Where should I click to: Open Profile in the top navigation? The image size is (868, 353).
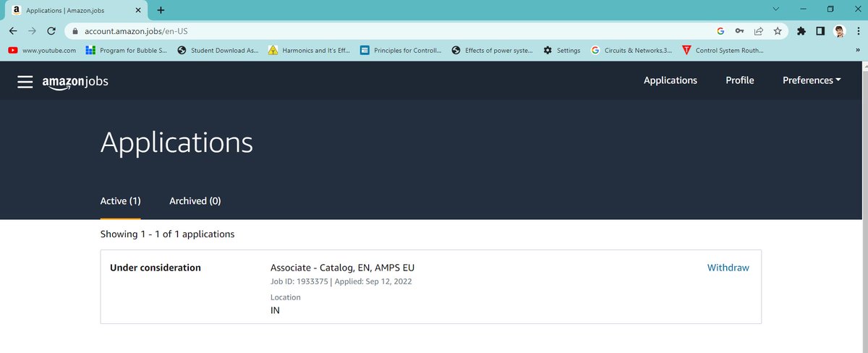click(x=740, y=80)
